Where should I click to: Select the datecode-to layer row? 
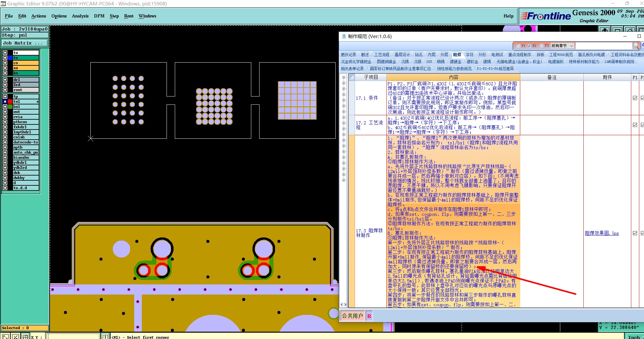(x=26, y=142)
